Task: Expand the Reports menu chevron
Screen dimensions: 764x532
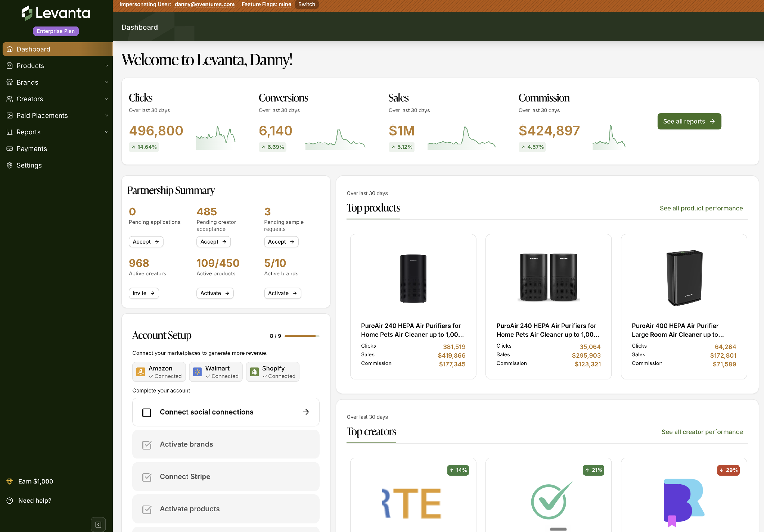Action: [106, 132]
